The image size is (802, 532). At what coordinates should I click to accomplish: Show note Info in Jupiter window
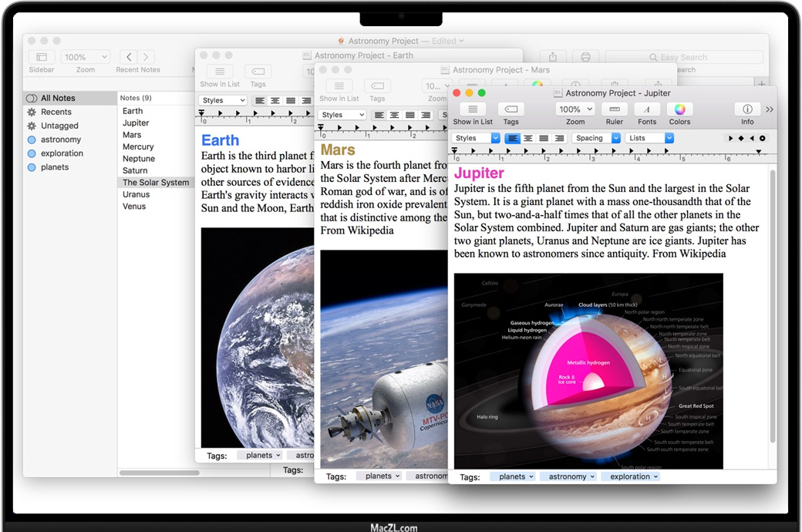[747, 110]
